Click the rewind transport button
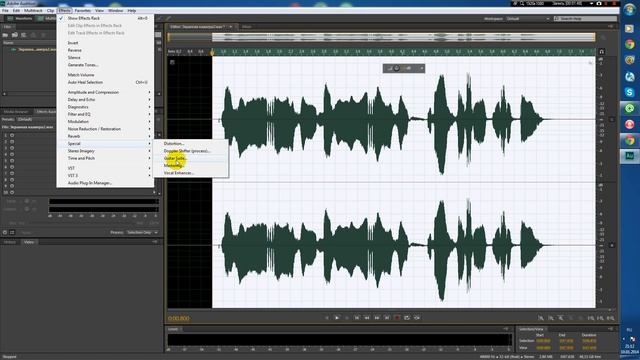640x360 pixels. (x=367, y=318)
